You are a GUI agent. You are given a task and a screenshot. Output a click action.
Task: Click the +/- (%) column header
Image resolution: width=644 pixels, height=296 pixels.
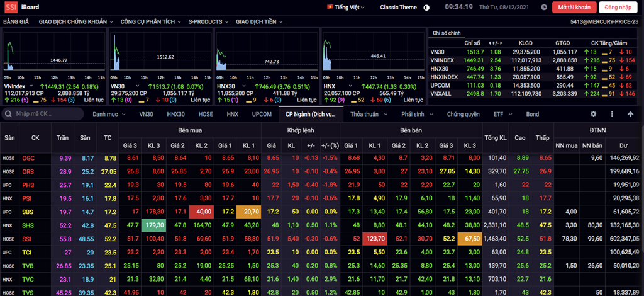[330, 145]
